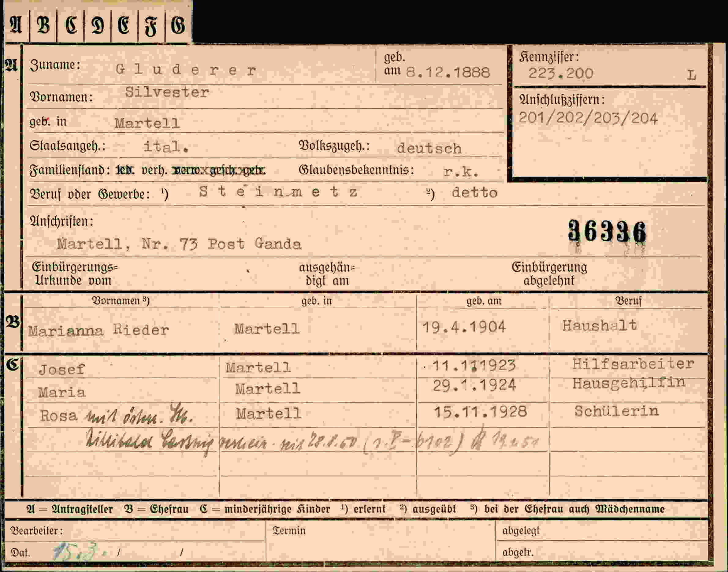Click Rosa's birth date '15.11.1928'
728x572 pixels.
[x=480, y=412]
